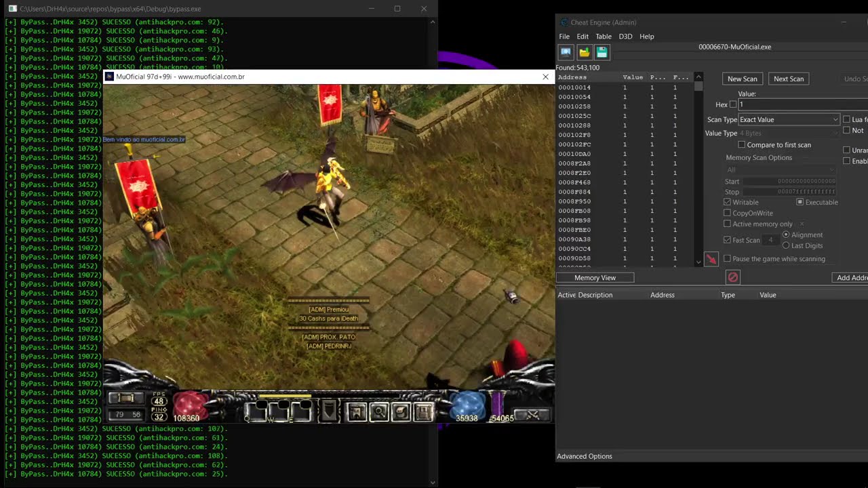Image resolution: width=868 pixels, height=488 pixels.
Task: Click the console window scroll-up arrow
Action: coord(433,22)
